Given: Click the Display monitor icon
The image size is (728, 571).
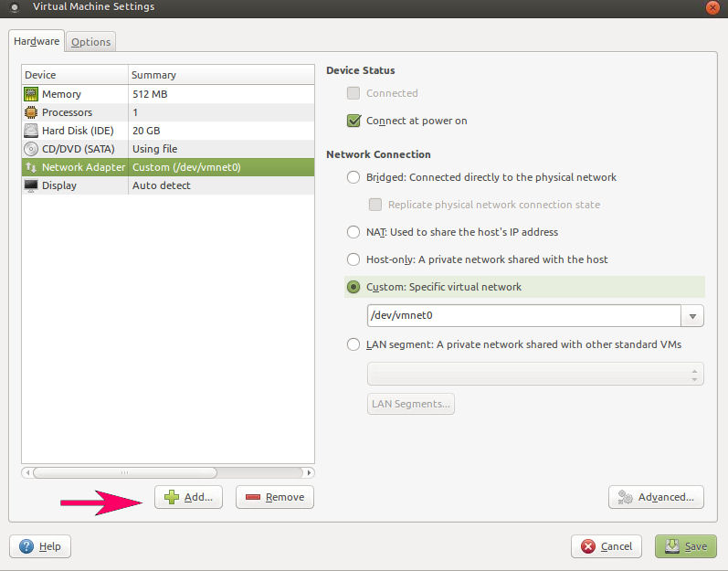Looking at the screenshot, I should 31,185.
